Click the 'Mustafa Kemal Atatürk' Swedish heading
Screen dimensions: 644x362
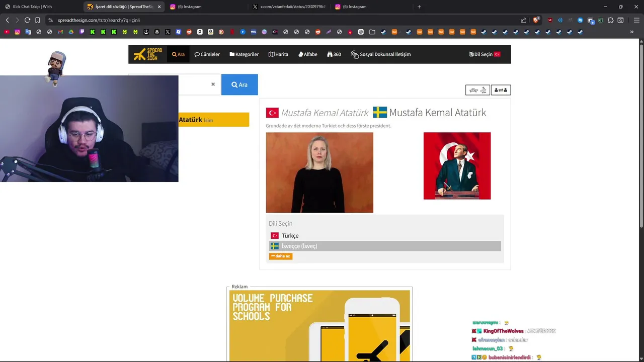[437, 113]
